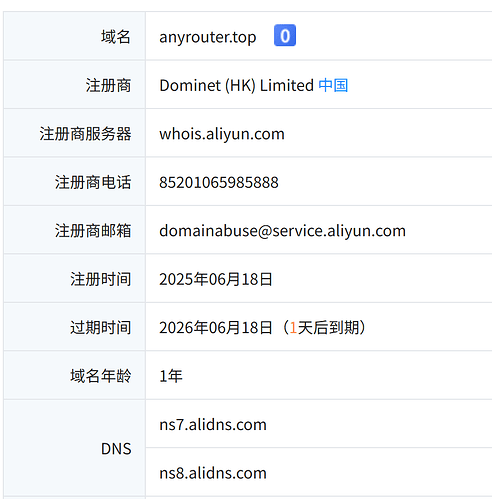
Task: Click the registration date 2025年06月18日
Action: 216,279
